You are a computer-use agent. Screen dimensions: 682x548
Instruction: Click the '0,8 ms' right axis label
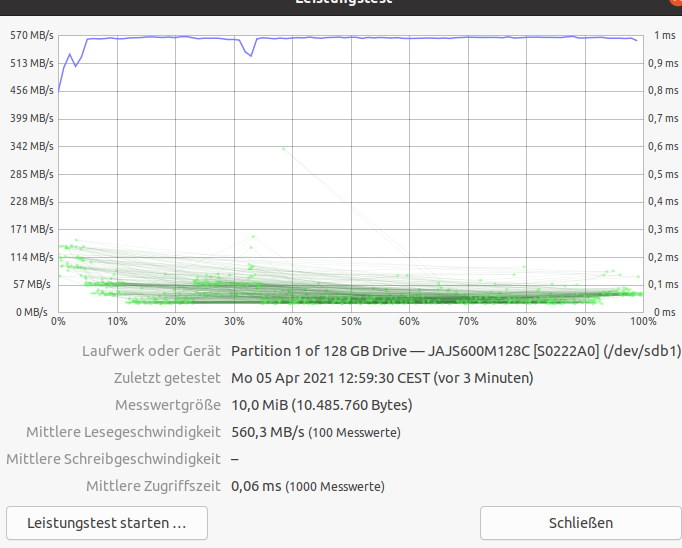[663, 90]
